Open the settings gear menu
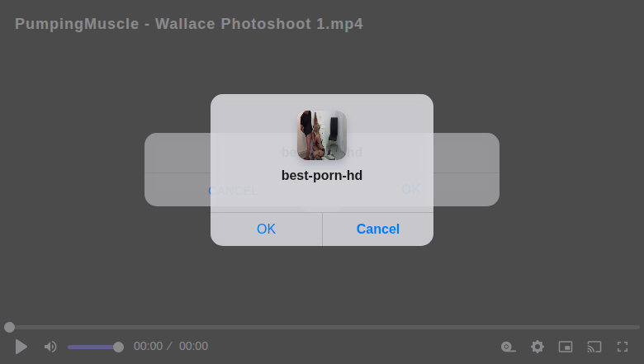 point(537,347)
